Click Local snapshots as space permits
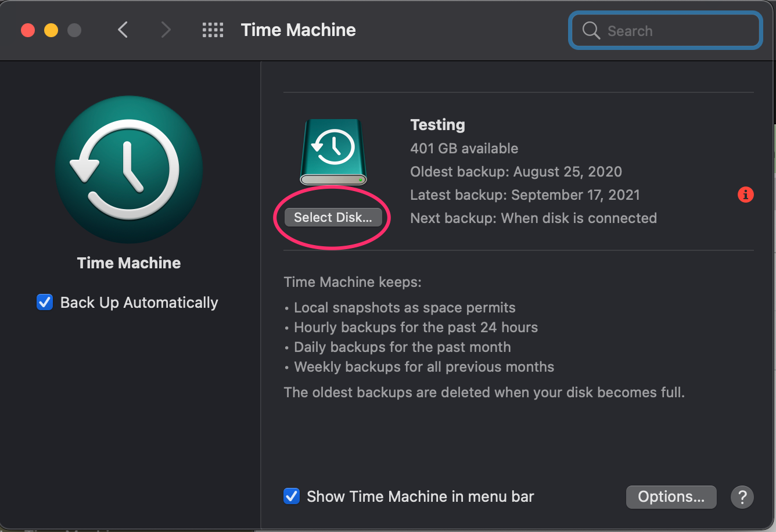Viewport: 776px width, 532px height. (x=405, y=307)
